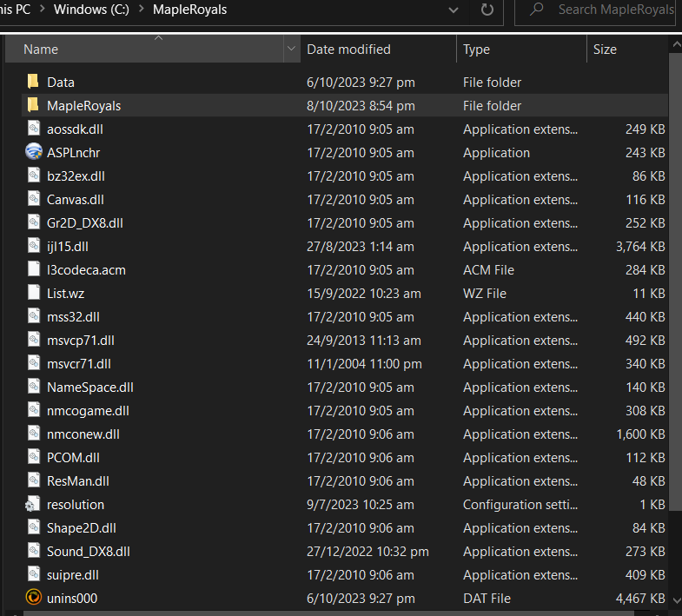This screenshot has height=616, width=682.
Task: Click the Sound_DX8.dll file icon
Action: pyautogui.click(x=34, y=551)
